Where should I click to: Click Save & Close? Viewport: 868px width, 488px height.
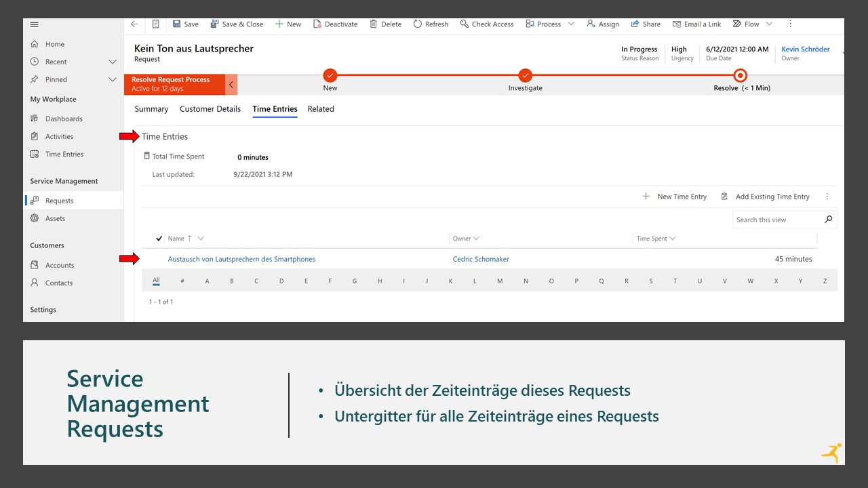(x=237, y=24)
